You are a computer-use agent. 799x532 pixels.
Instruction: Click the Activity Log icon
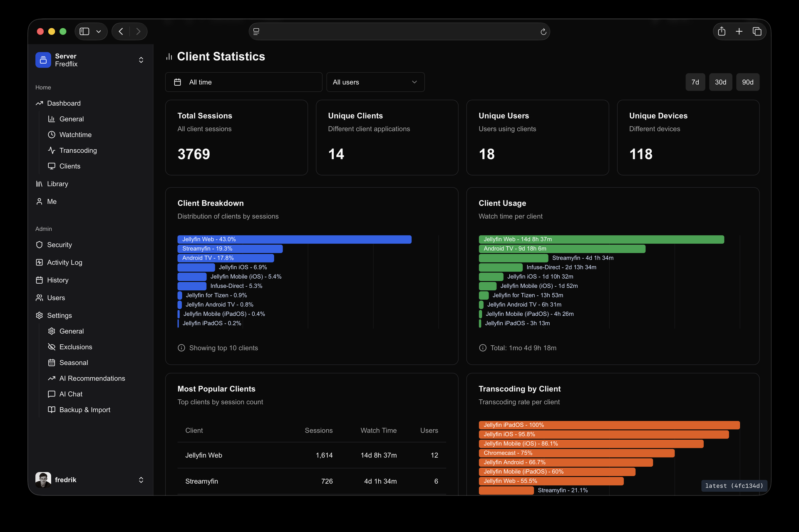point(39,262)
